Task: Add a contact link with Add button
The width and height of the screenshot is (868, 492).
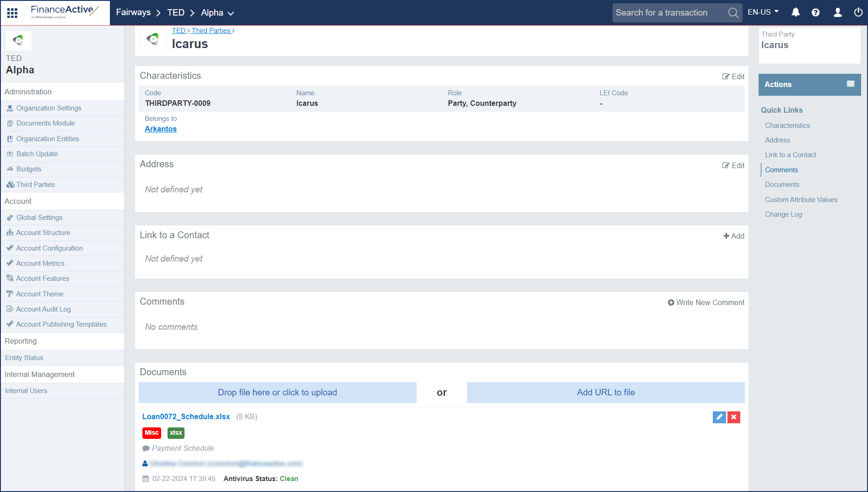Action: [x=734, y=236]
